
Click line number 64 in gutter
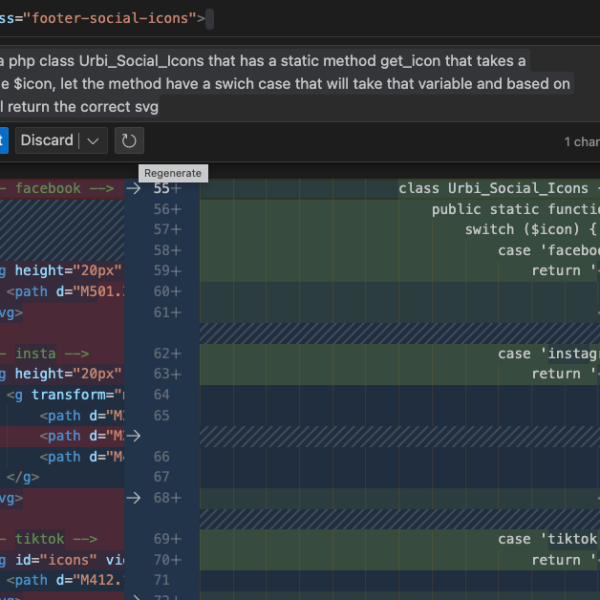pyautogui.click(x=161, y=395)
